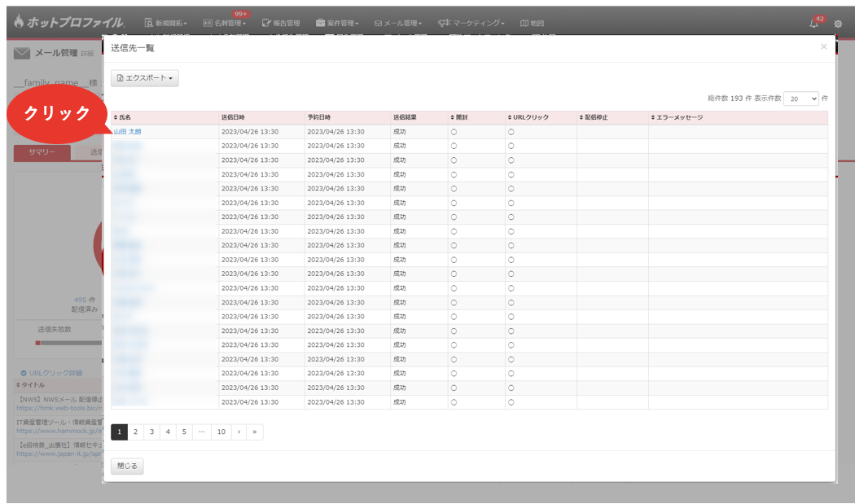This screenshot has width=855, height=504.
Task: Open the recipient 山田 太朗
Action: click(x=127, y=131)
